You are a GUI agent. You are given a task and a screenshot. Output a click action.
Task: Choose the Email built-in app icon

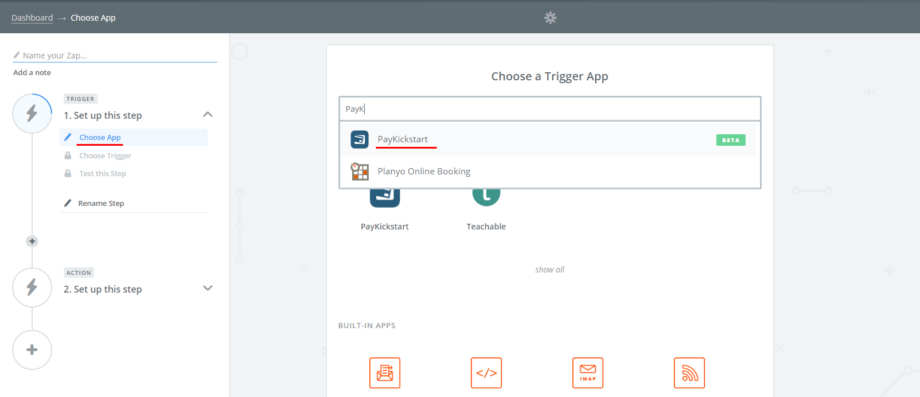384,372
